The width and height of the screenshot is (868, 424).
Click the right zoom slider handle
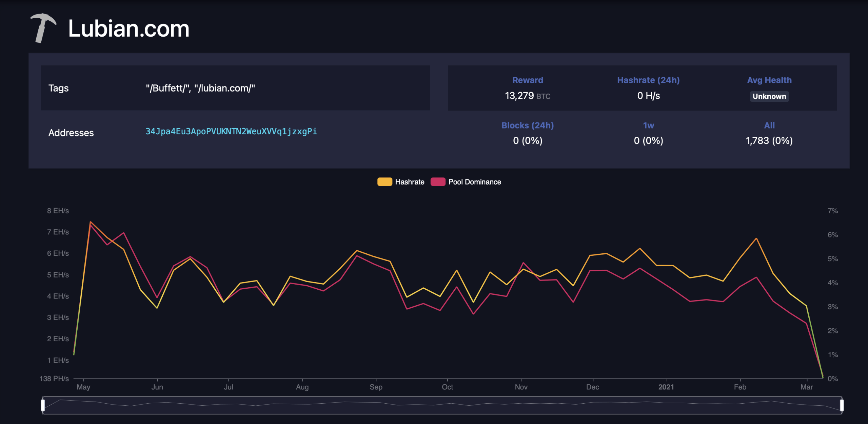pyautogui.click(x=842, y=405)
